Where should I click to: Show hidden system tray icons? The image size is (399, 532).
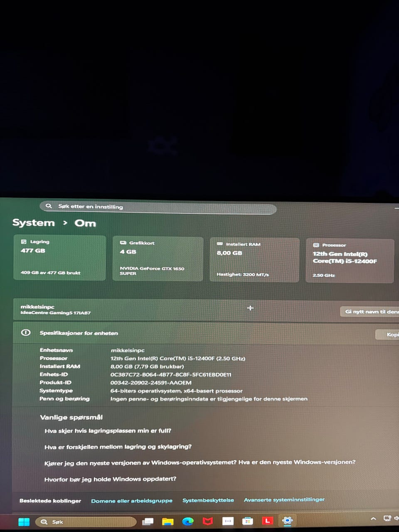click(x=373, y=518)
